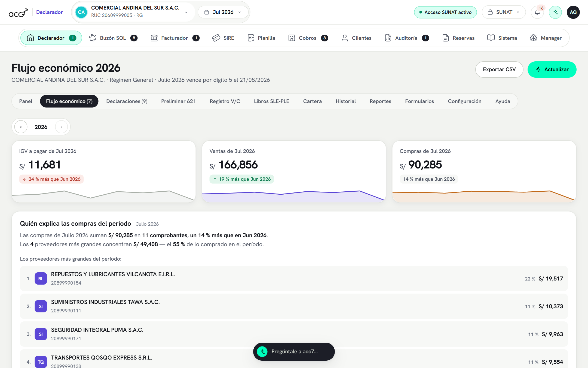Expand the company selector chevron

[x=186, y=12]
